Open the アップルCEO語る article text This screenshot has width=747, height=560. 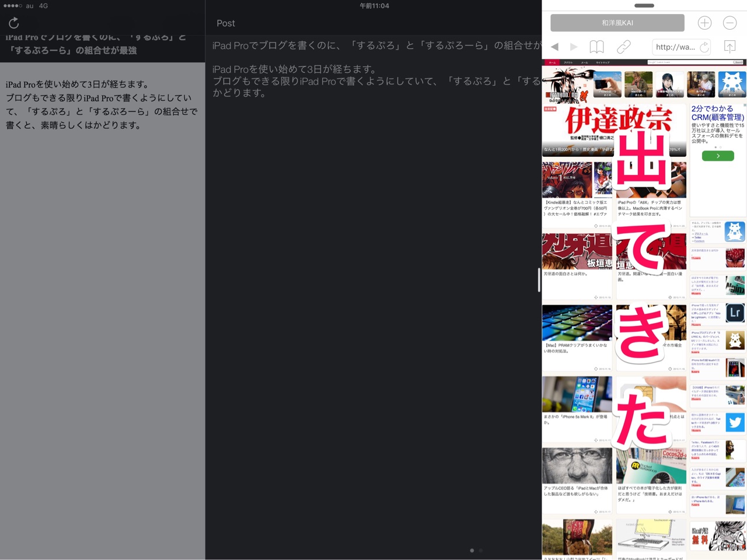pos(575,491)
